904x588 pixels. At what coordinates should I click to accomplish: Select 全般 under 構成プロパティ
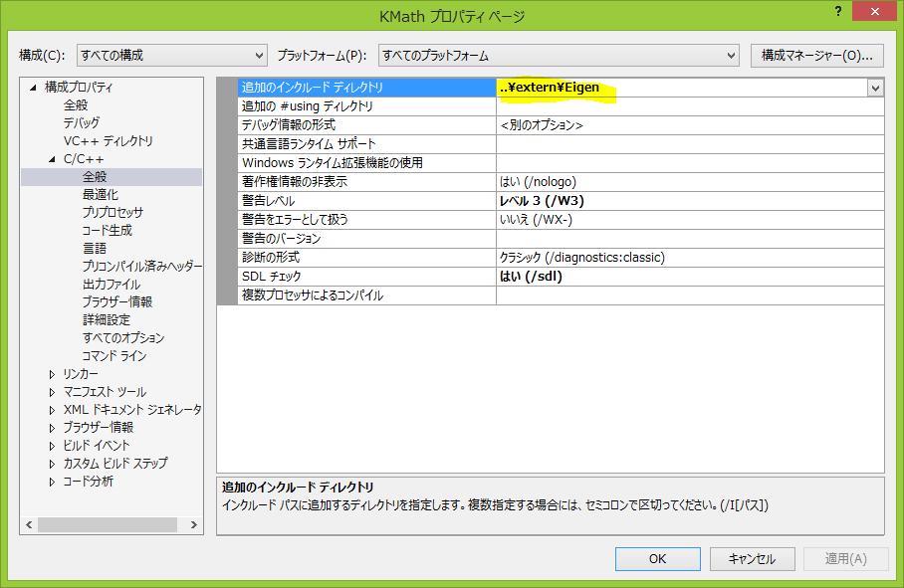click(x=76, y=104)
